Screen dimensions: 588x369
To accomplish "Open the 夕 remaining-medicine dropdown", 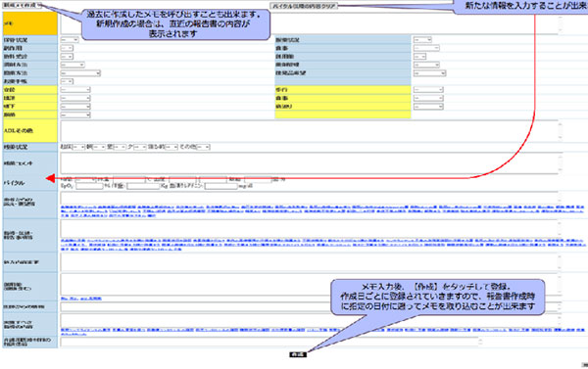I will [140, 147].
